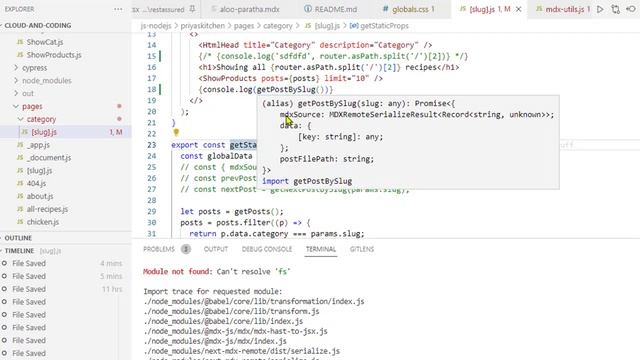Click line number 29 in gutter
The image size is (640, 360).
click(x=151, y=211)
